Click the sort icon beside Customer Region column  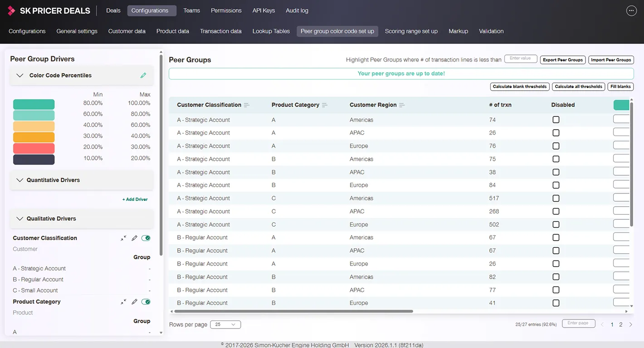point(402,105)
